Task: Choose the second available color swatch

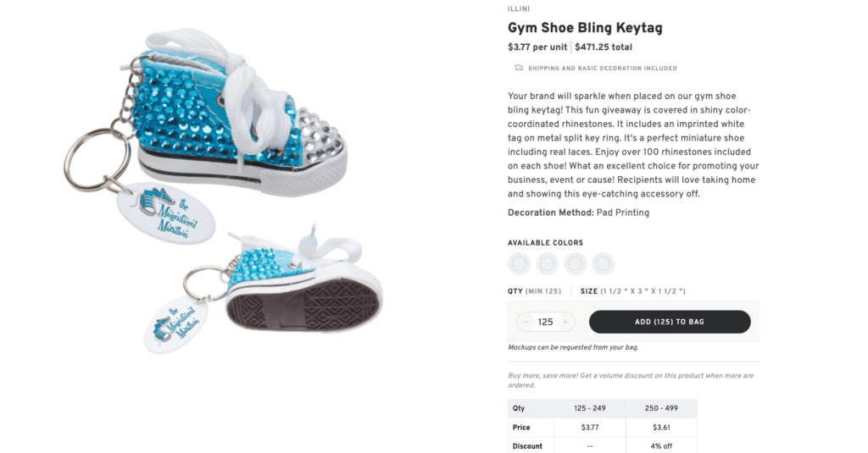Action: click(548, 264)
